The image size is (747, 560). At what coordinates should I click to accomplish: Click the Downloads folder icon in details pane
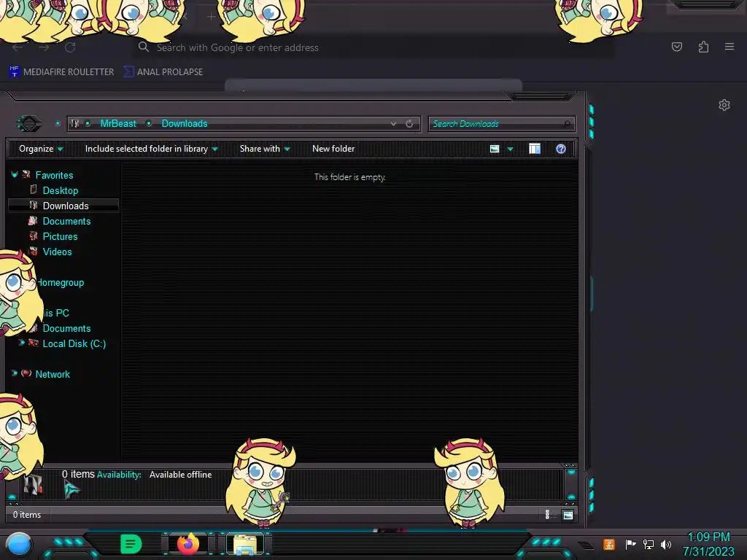(x=33, y=485)
